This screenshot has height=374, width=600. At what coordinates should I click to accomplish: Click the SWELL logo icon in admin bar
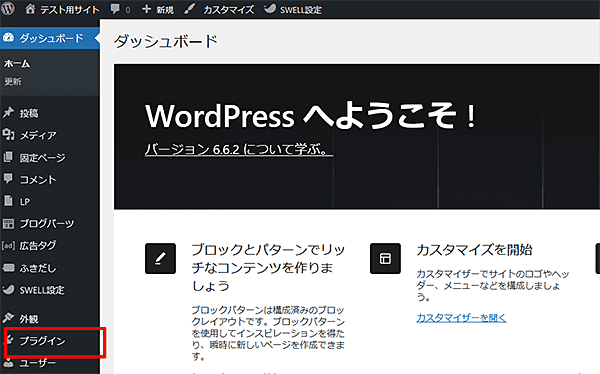coord(270,9)
